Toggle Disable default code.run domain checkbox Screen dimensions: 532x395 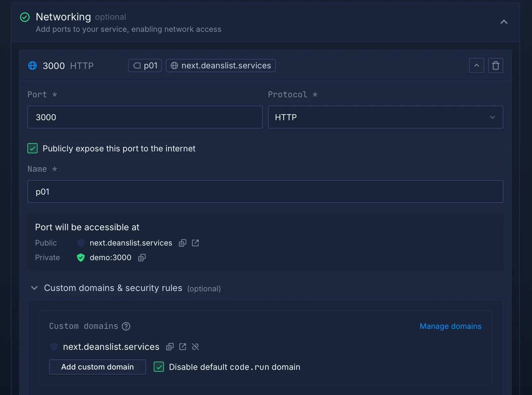pyautogui.click(x=159, y=367)
